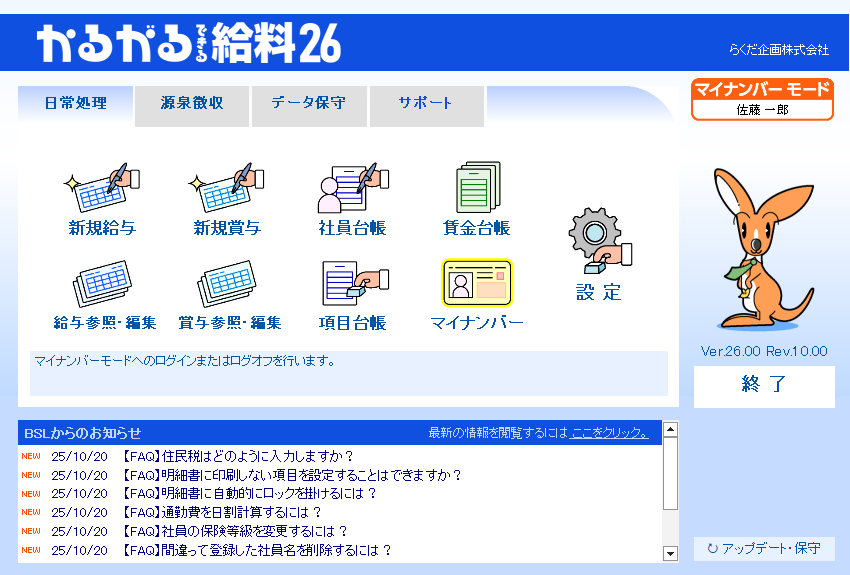
Task: Click the ここをクリック latest info link
Action: pyautogui.click(x=609, y=433)
